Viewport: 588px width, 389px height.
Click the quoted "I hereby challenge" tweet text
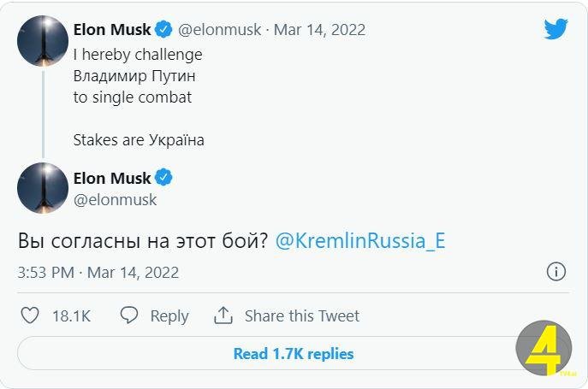pyautogui.click(x=138, y=55)
